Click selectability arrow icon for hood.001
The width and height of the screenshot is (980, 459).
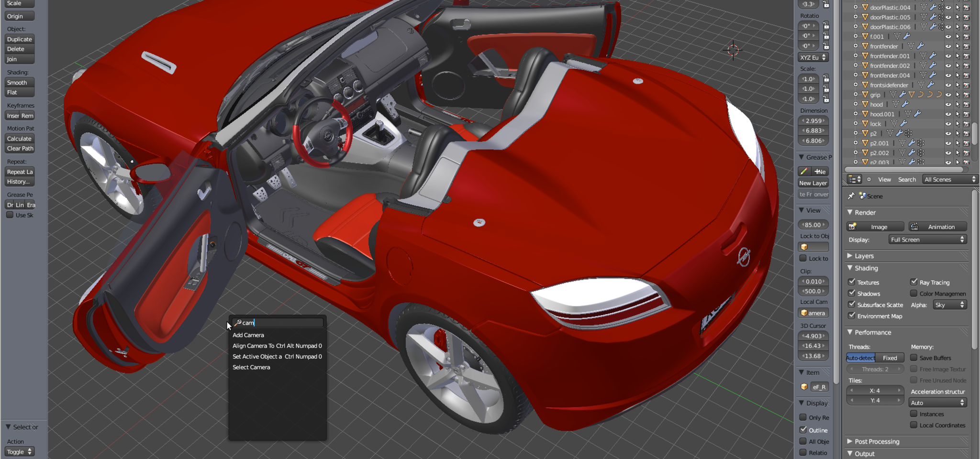(x=958, y=114)
